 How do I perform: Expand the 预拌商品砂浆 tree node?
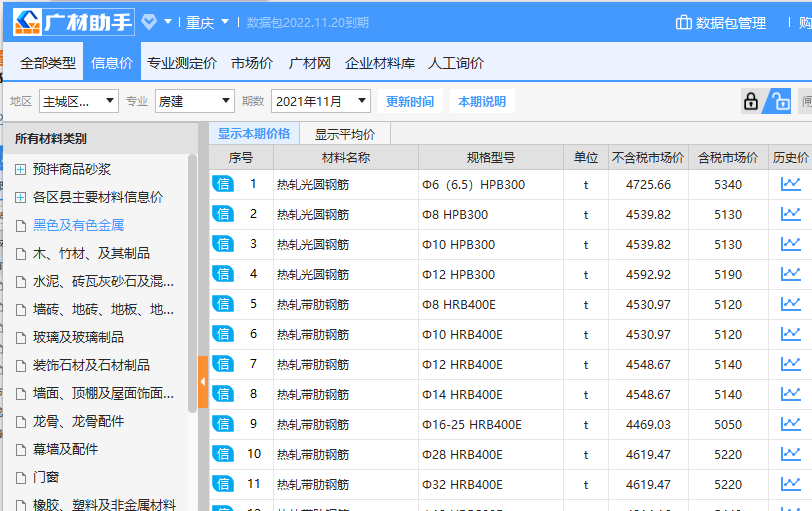point(20,169)
